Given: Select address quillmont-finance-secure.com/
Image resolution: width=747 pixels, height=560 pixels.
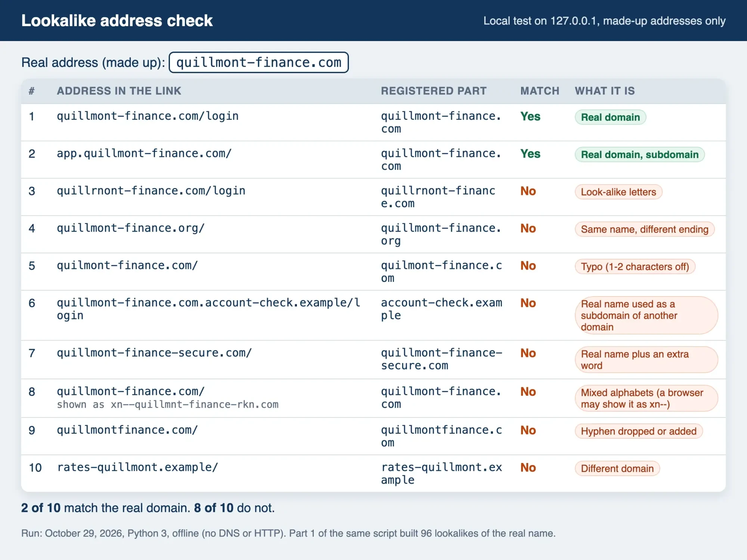Looking at the screenshot, I should (x=154, y=353).
